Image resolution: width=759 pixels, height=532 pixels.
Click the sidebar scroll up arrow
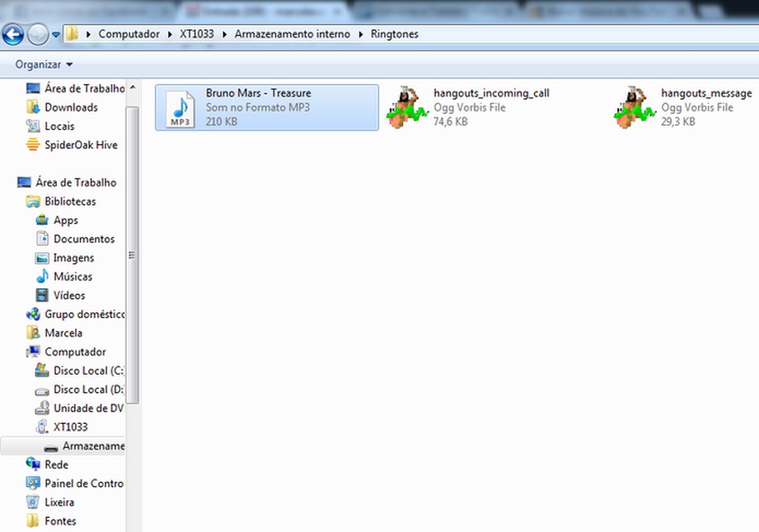(x=133, y=88)
